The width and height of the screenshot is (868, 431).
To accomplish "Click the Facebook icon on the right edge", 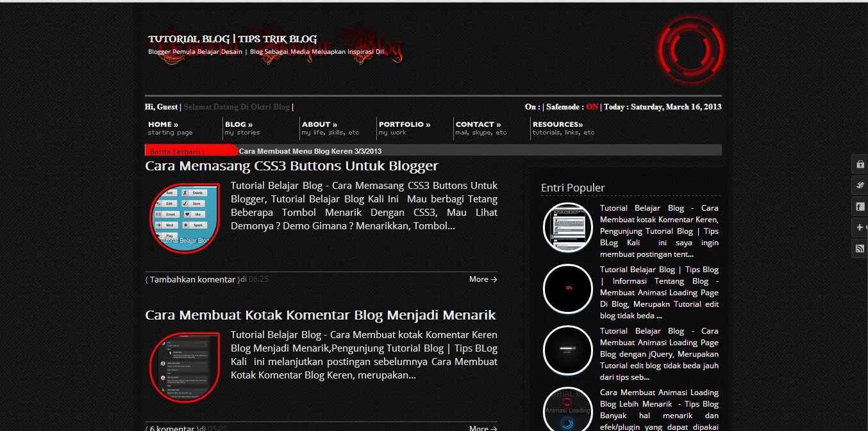I will point(859,206).
